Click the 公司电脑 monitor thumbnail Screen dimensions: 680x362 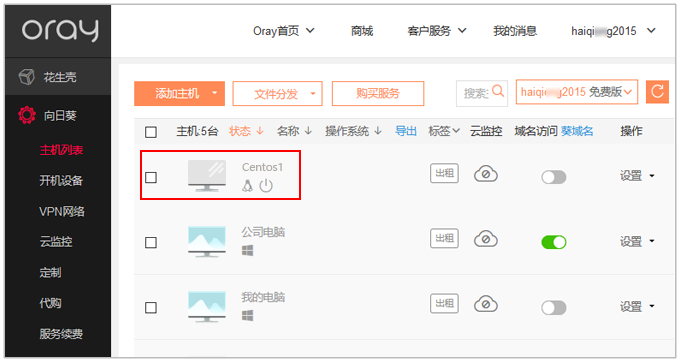(207, 241)
